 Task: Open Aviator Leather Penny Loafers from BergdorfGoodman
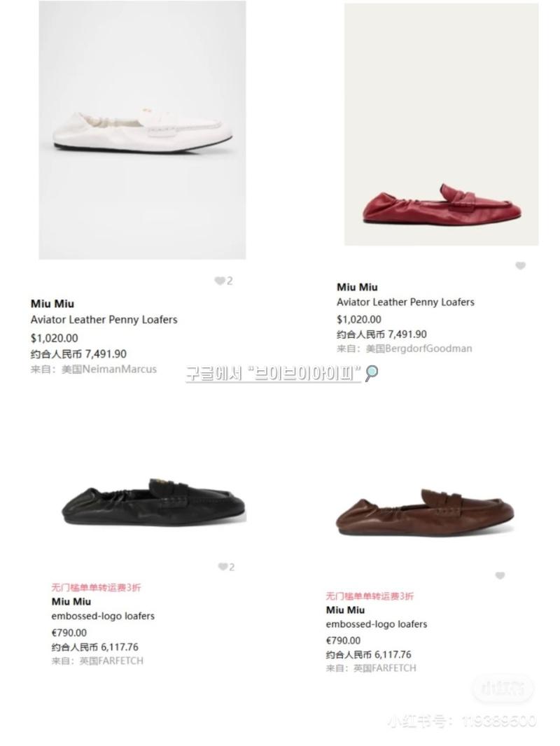405,302
